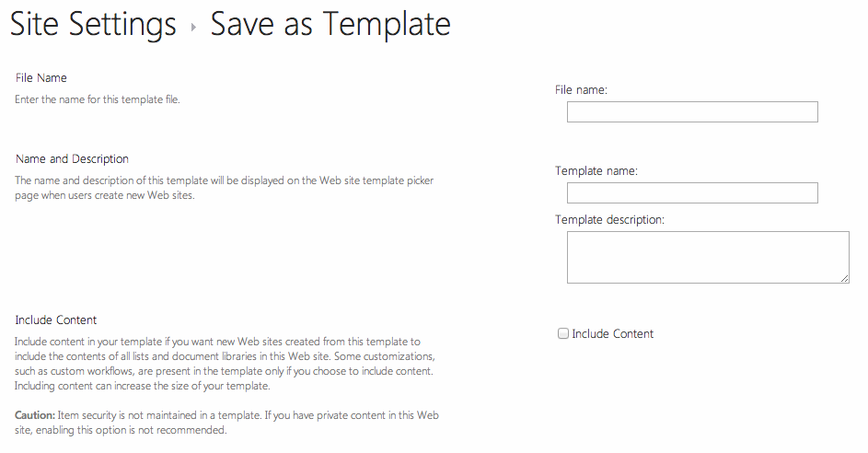Click "Enter the name for this template file" text
868x453 pixels.
98,99
